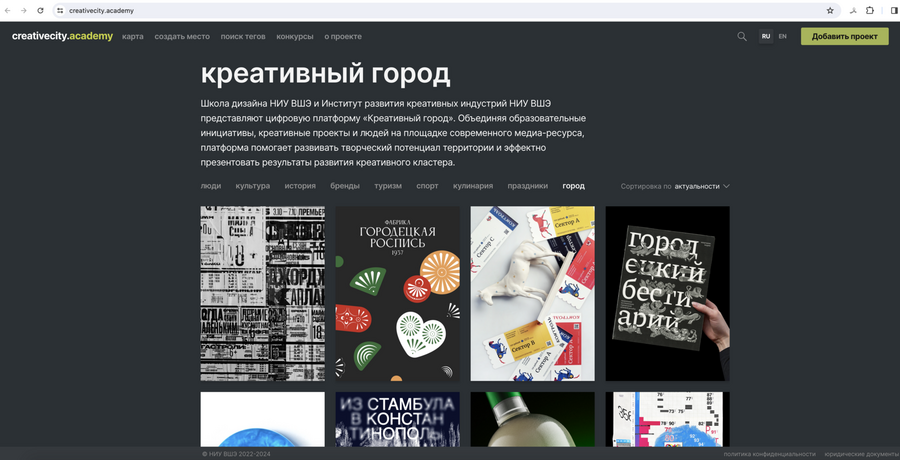
Task: Select the бренды category tab
Action: coord(345,186)
